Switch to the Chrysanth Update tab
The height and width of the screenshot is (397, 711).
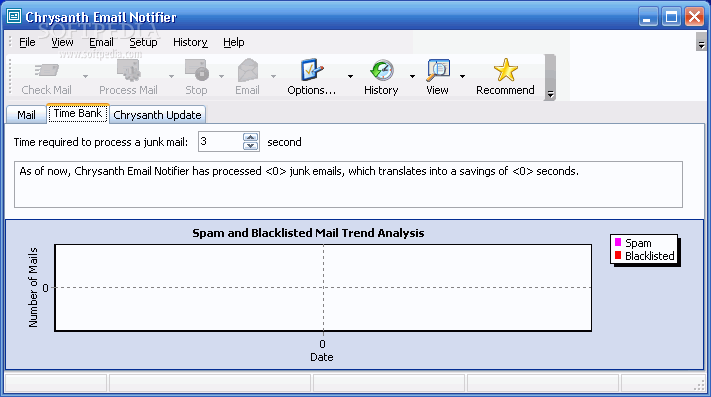(157, 115)
